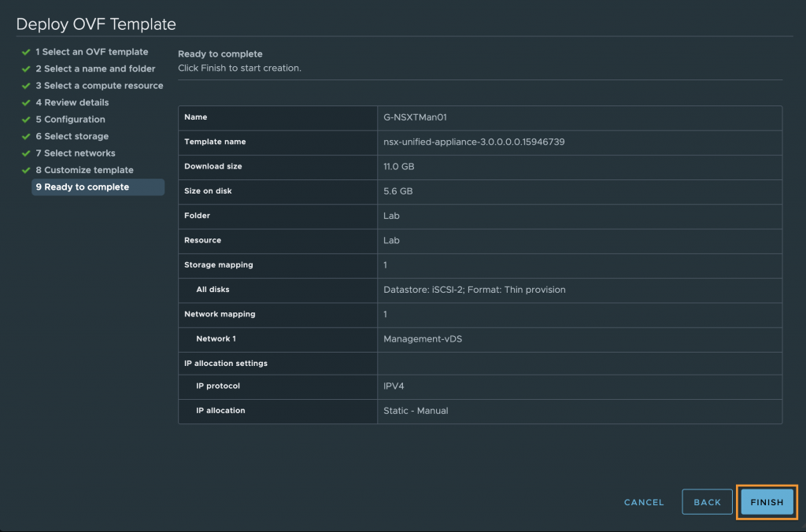Click the Folder row label
Image resolution: width=806 pixels, height=532 pixels.
(197, 216)
